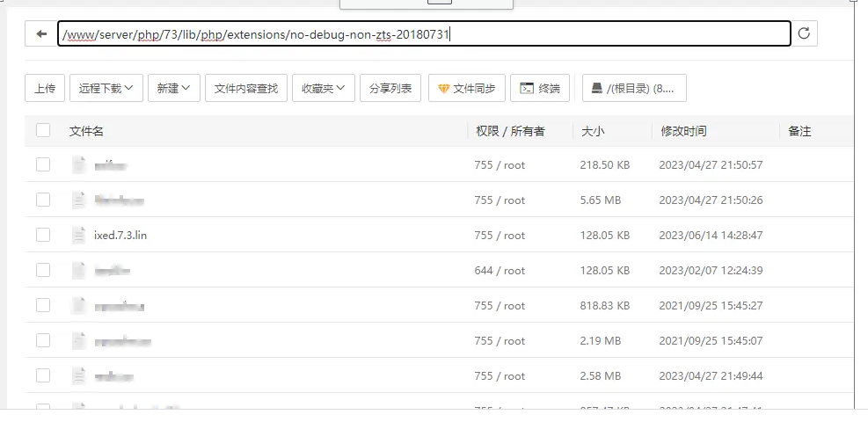Click size 5.65 MB
This screenshot has width=868, height=422.
601,200
